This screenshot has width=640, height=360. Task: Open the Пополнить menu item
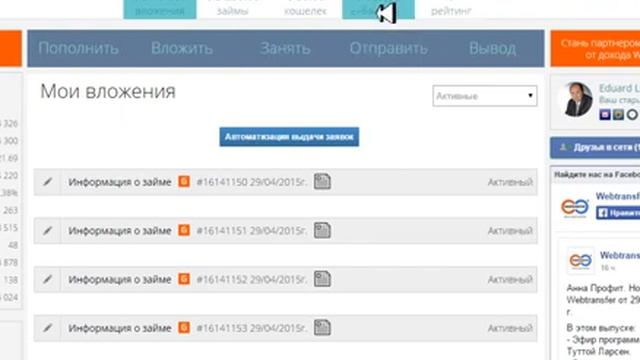[x=78, y=48]
